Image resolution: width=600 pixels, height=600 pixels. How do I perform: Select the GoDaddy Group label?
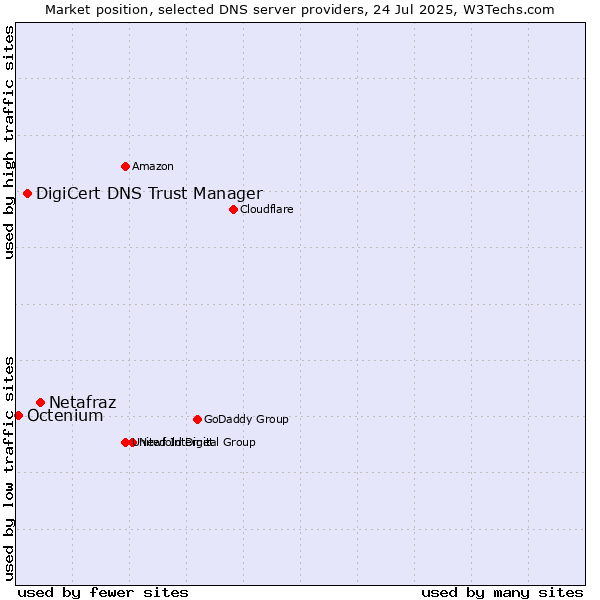[246, 419]
